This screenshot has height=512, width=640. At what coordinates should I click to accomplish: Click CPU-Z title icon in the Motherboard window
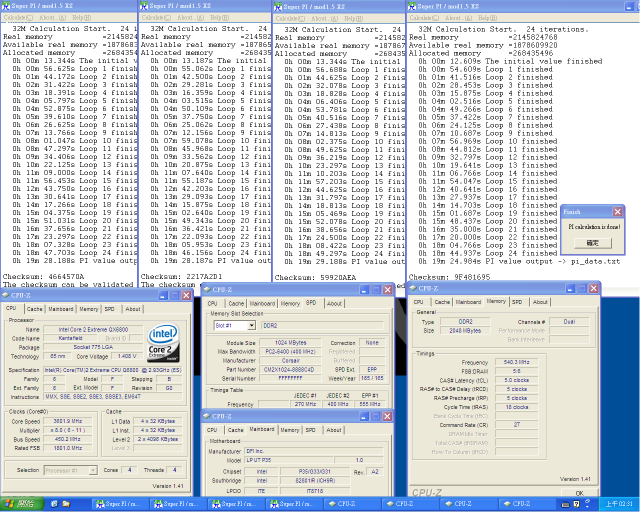207,416
